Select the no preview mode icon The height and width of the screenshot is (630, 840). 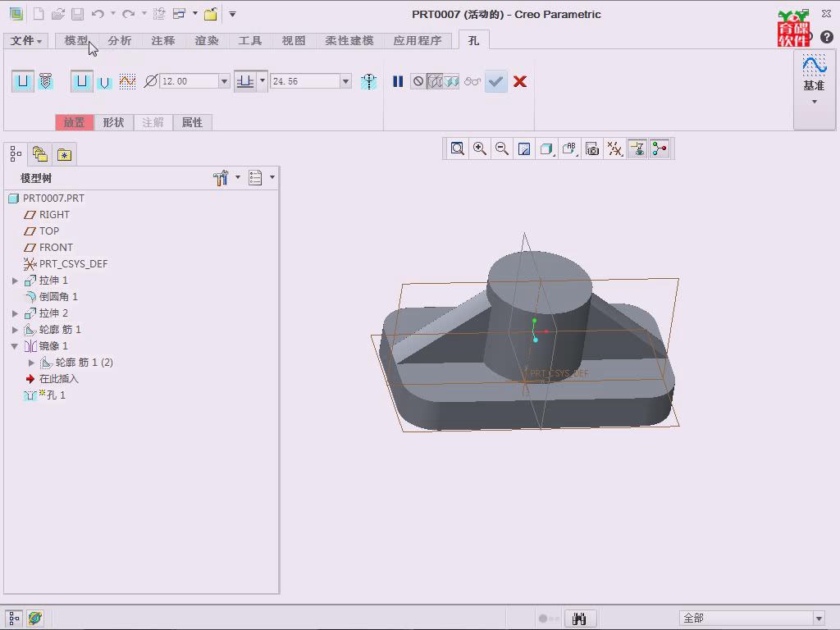[x=418, y=81]
